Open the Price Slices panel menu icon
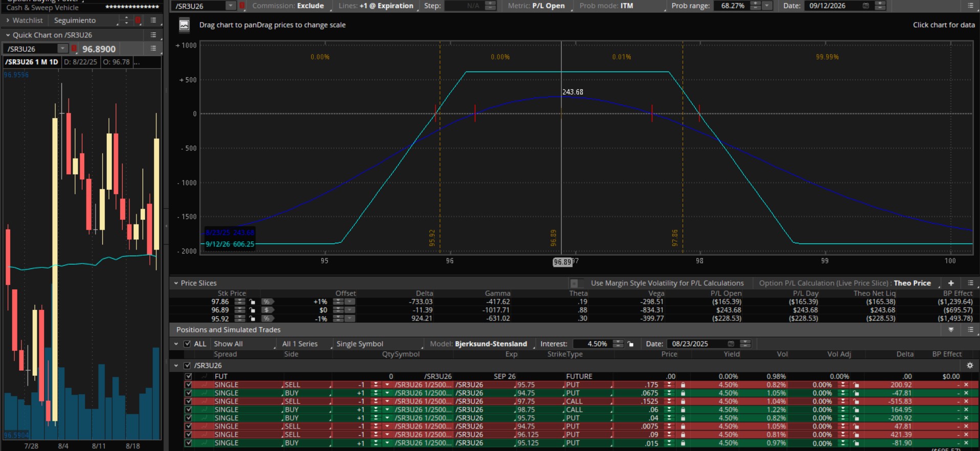 pos(970,283)
